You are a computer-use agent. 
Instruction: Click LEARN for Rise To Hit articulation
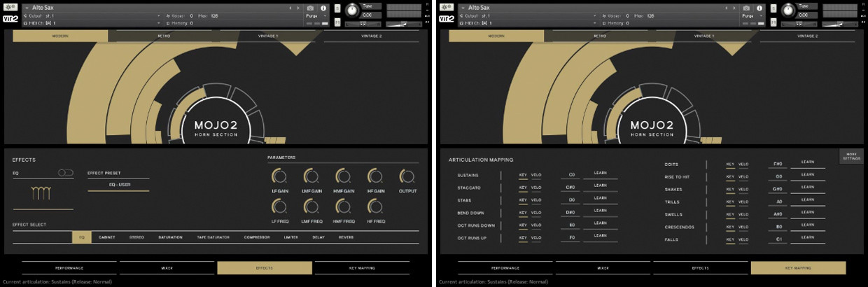(807, 176)
